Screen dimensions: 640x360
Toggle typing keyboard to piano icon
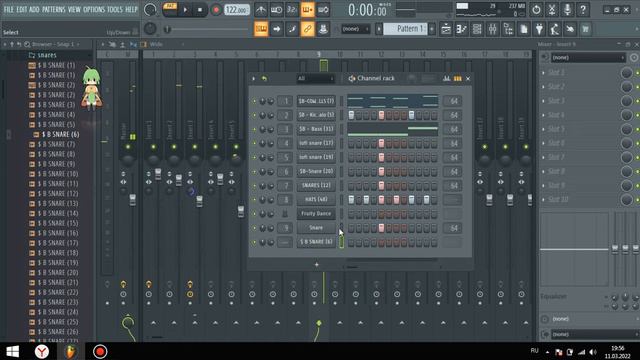click(261, 29)
